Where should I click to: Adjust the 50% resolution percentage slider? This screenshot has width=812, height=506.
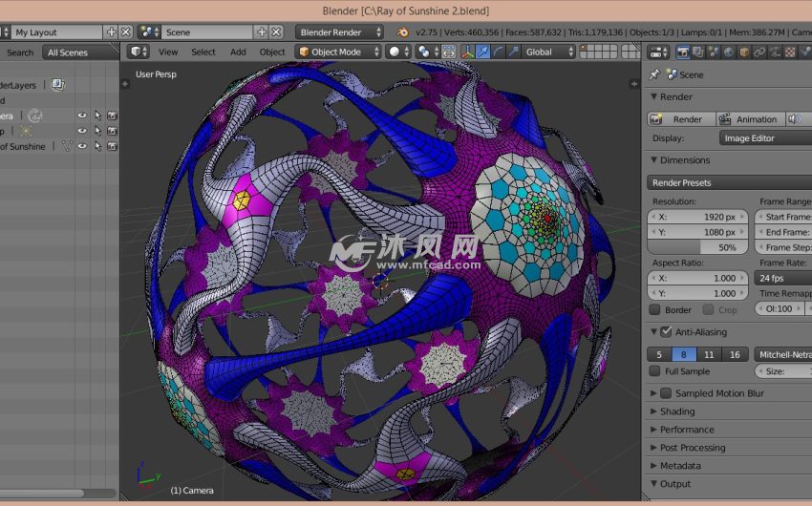(x=696, y=247)
